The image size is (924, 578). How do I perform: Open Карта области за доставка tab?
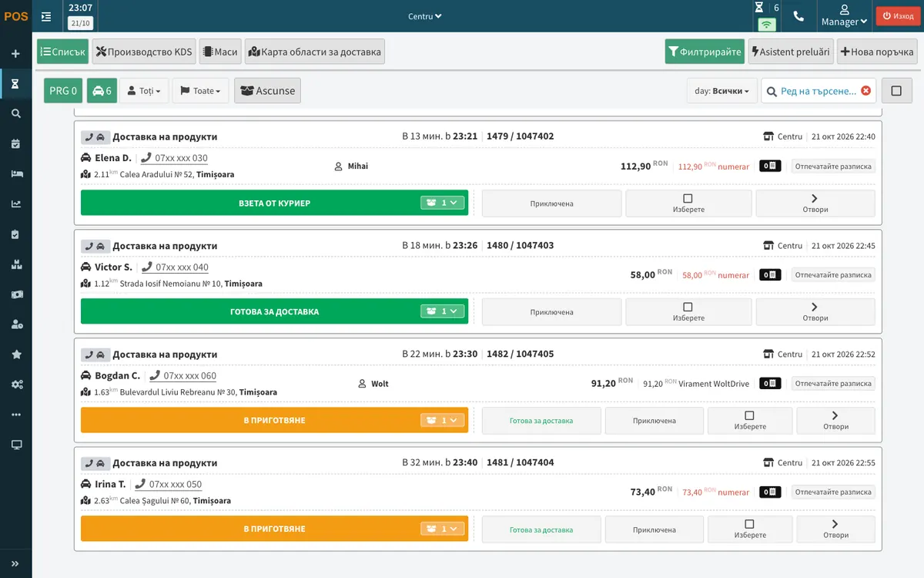tap(314, 52)
